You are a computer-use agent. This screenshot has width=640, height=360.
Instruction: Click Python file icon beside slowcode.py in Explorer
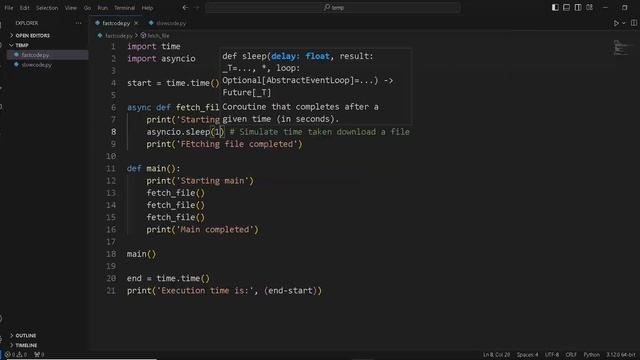click(x=16, y=64)
